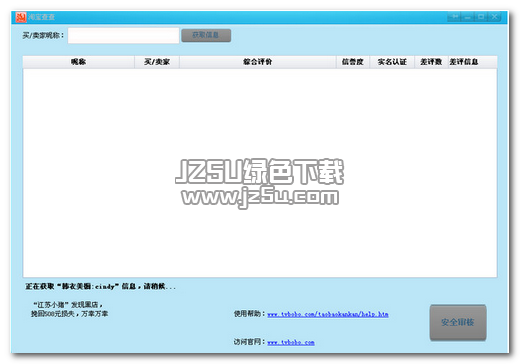Focus the 买/卖家昵称 input field
Screen dimensions: 520x364
(123, 35)
